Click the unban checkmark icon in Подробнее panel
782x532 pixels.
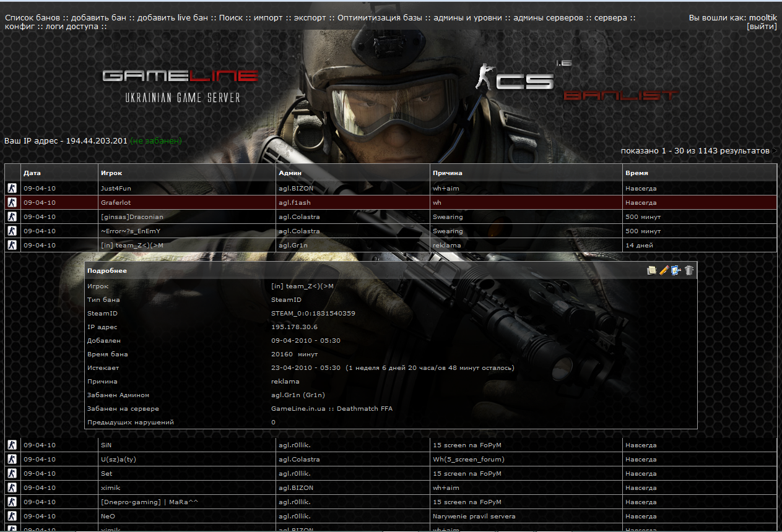click(676, 270)
